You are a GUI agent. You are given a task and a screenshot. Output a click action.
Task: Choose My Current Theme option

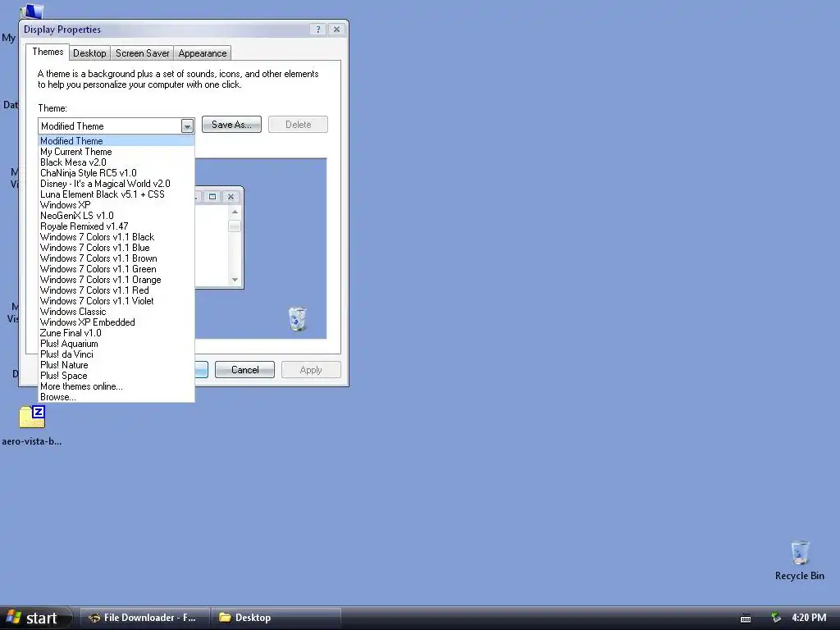point(116,152)
